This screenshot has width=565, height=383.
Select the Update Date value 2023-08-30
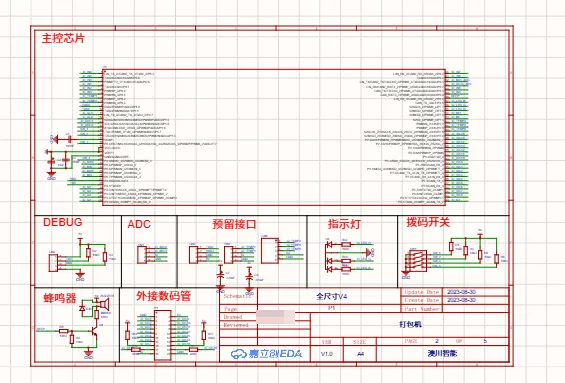461,292
